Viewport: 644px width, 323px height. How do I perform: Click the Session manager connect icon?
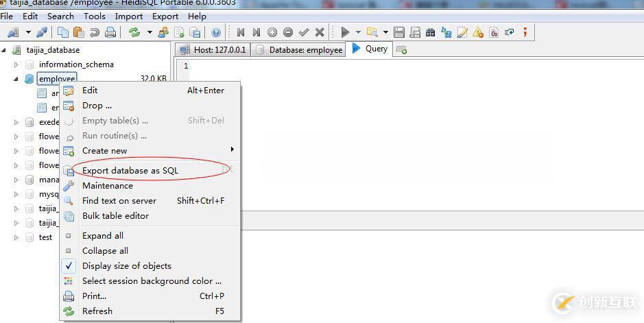tap(14, 32)
